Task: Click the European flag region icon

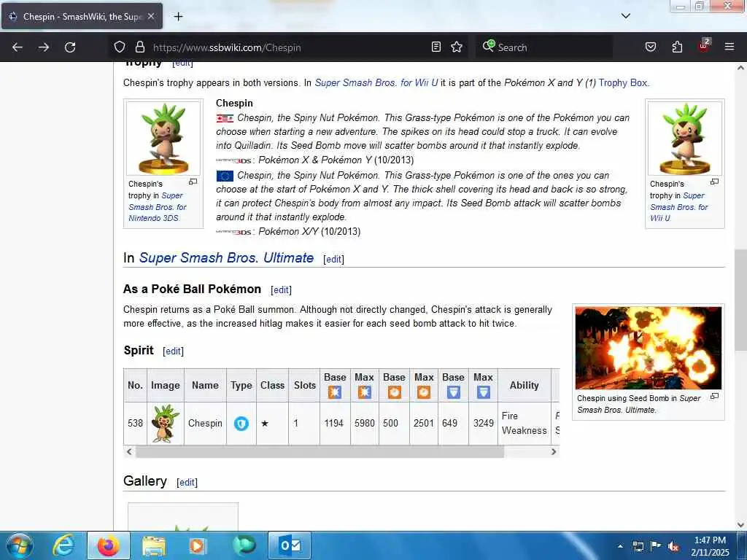Action: pyautogui.click(x=225, y=176)
